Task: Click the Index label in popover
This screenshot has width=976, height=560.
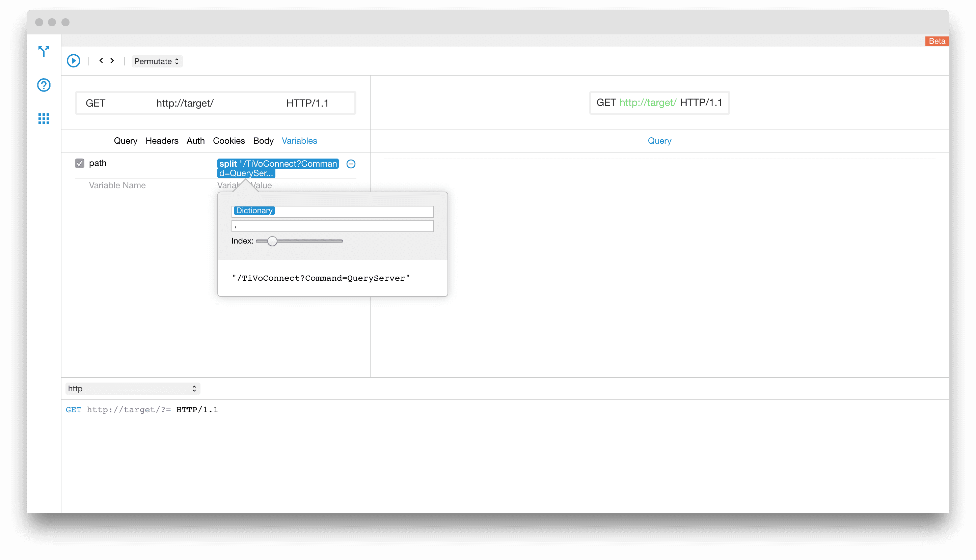Action: pos(242,241)
